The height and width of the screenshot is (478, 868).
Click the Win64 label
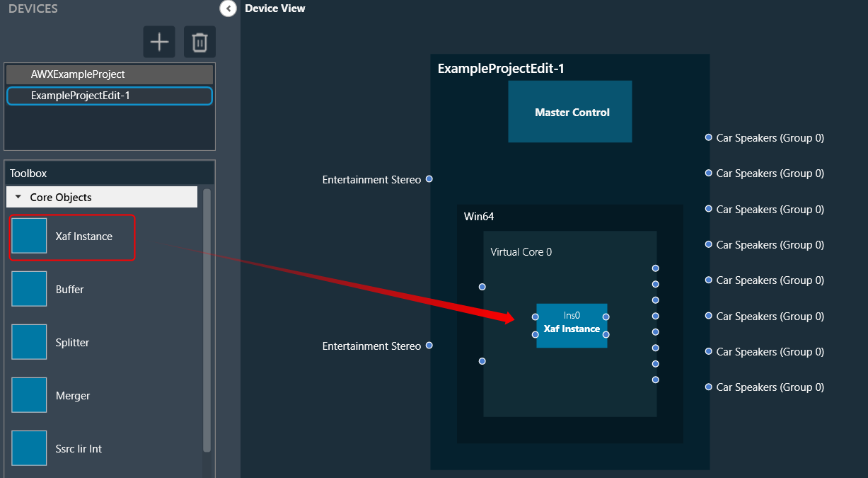[478, 216]
